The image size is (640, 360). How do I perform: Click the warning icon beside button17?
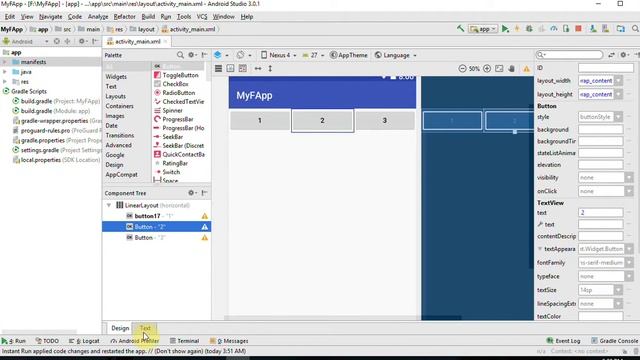click(204, 216)
